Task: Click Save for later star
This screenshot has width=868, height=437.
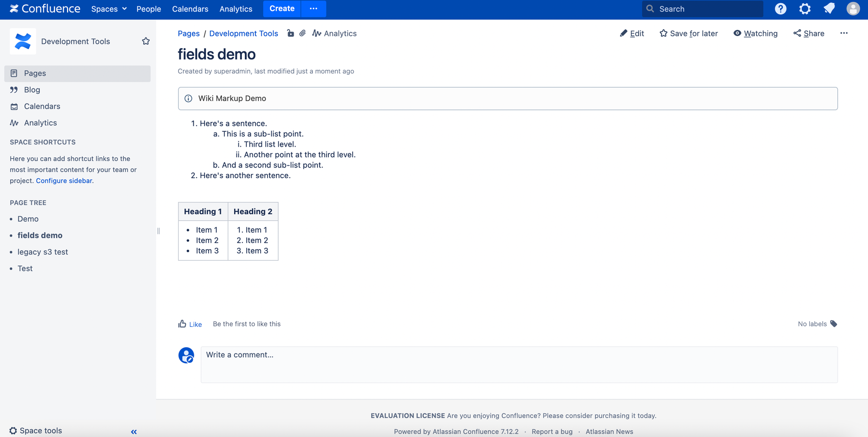Action: click(x=689, y=34)
